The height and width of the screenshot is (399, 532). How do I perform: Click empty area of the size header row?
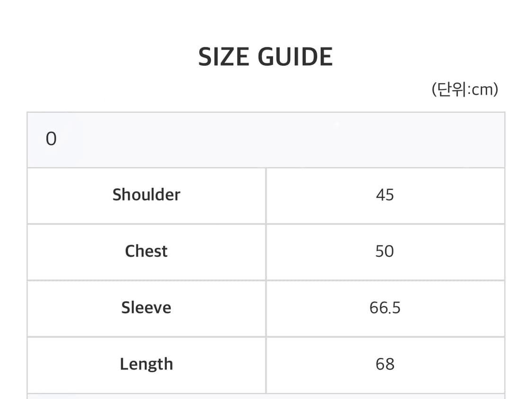coord(284,140)
